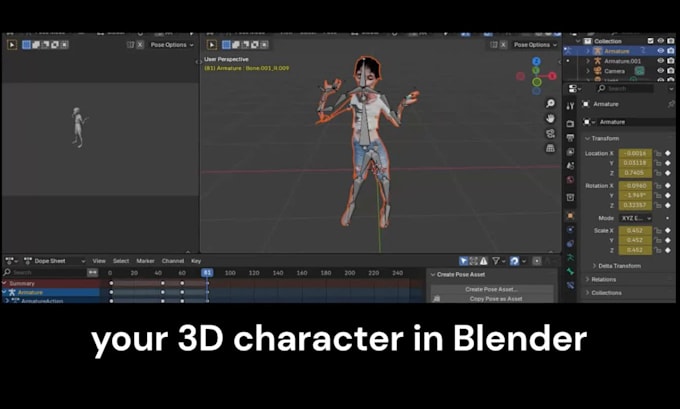Open the World properties tab
Screen dimensions: 680x409
[570, 180]
